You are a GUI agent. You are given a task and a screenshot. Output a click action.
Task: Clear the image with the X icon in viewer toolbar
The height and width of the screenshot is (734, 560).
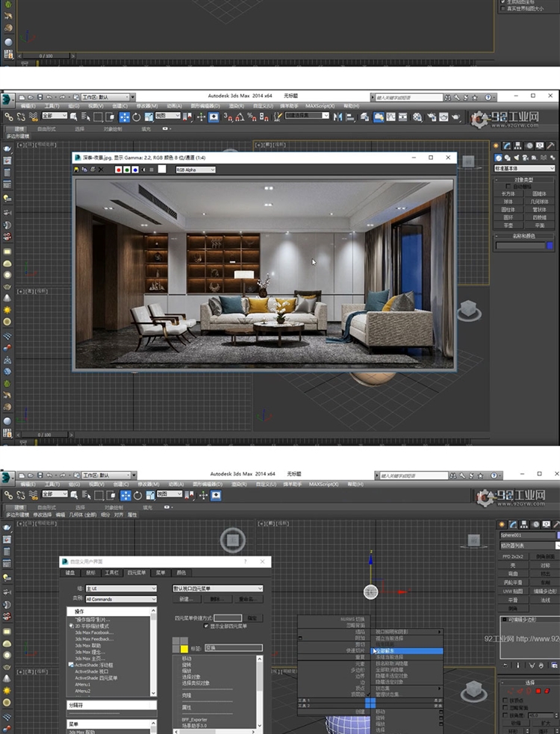click(100, 169)
